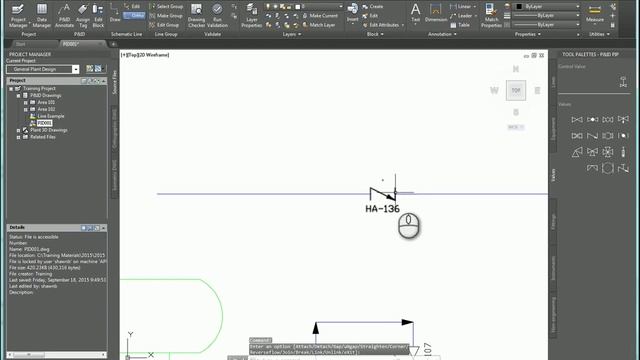Expand the Area 101 folder

pyautogui.click(x=25, y=102)
